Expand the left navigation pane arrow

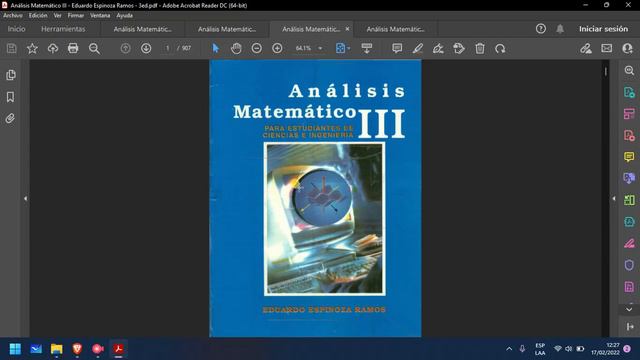25,199
